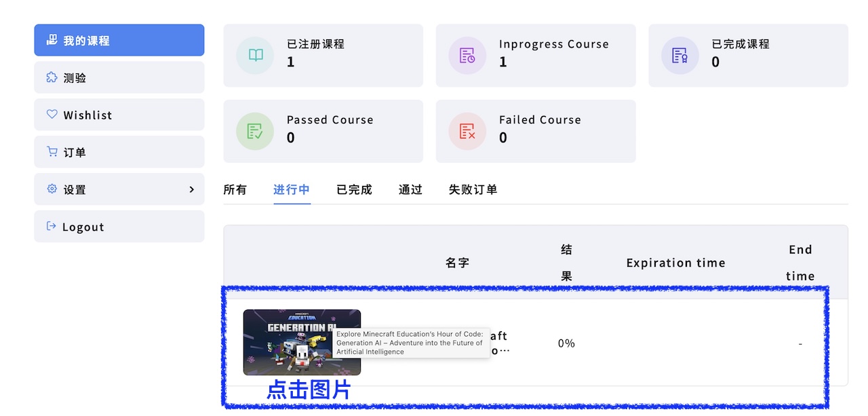The width and height of the screenshot is (868, 416).
Task: Click the Inprogress Course icon
Action: [x=467, y=56]
